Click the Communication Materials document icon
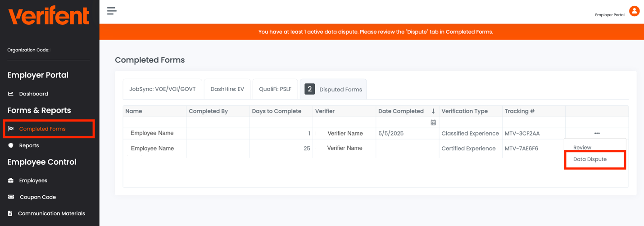Screen dimensions: 644x226 10,213
